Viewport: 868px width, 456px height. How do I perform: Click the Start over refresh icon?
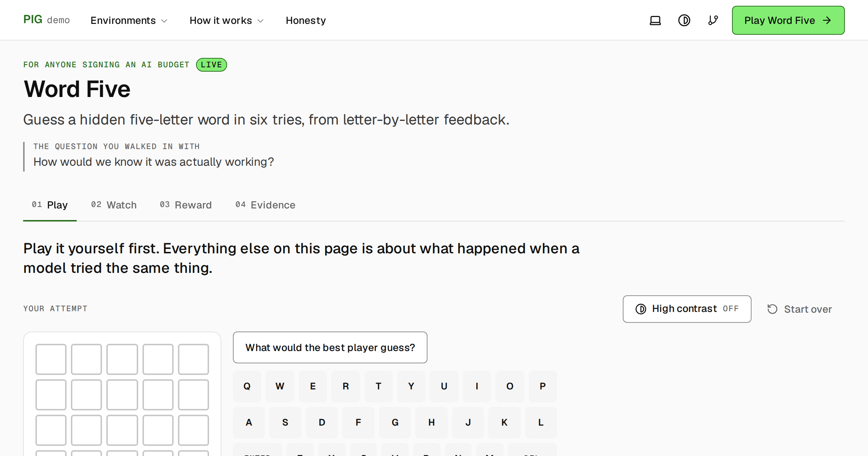[772, 309]
